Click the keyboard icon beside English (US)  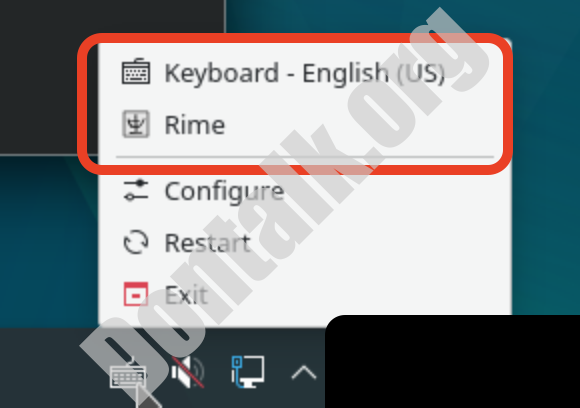pos(136,71)
